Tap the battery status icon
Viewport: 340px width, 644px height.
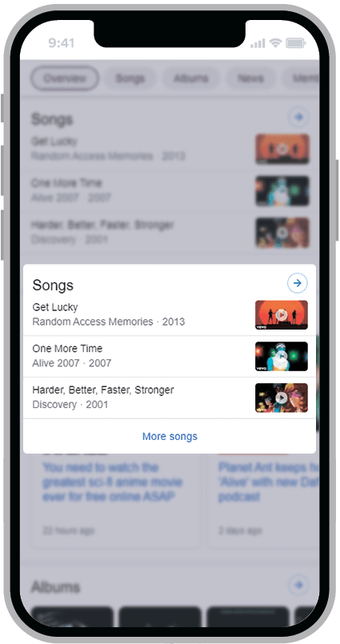[x=296, y=43]
